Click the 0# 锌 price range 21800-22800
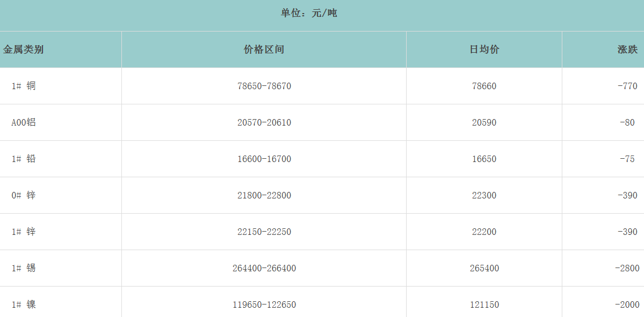 pos(264,195)
